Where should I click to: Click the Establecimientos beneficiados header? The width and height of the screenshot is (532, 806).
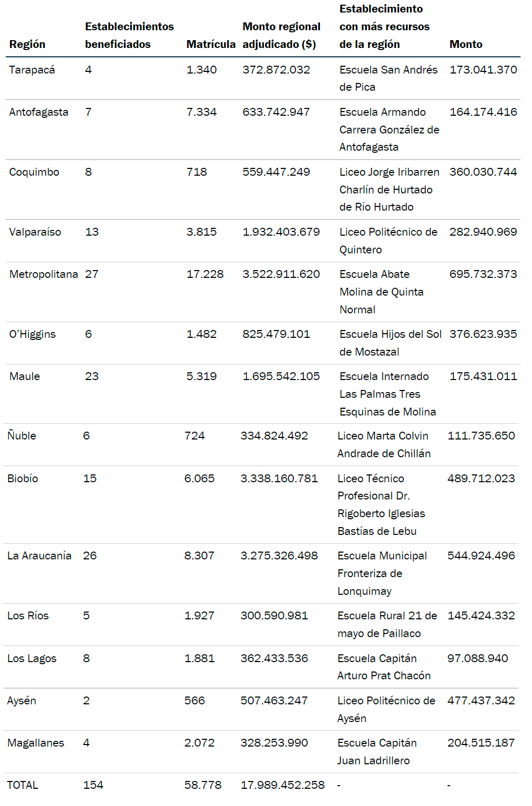(129, 35)
